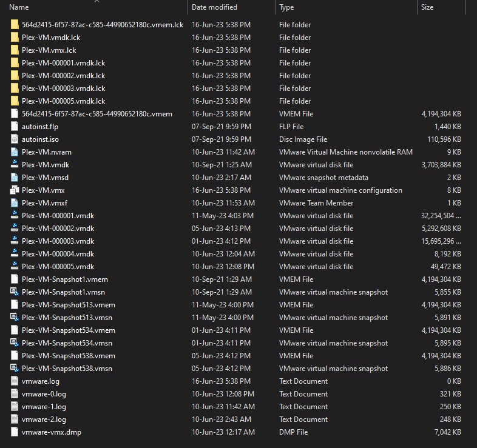The width and height of the screenshot is (477, 448).
Task: Sort files by the Name column header
Action: [19, 7]
